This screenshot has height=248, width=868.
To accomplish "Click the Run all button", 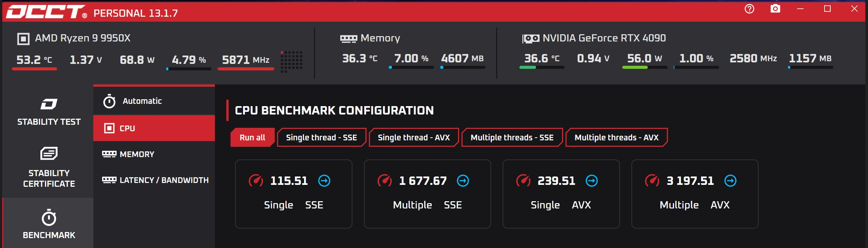I will point(252,137).
